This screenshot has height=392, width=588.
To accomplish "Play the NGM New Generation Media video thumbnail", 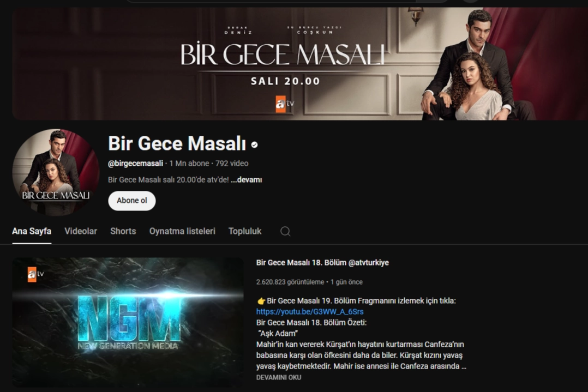I will 128,322.
